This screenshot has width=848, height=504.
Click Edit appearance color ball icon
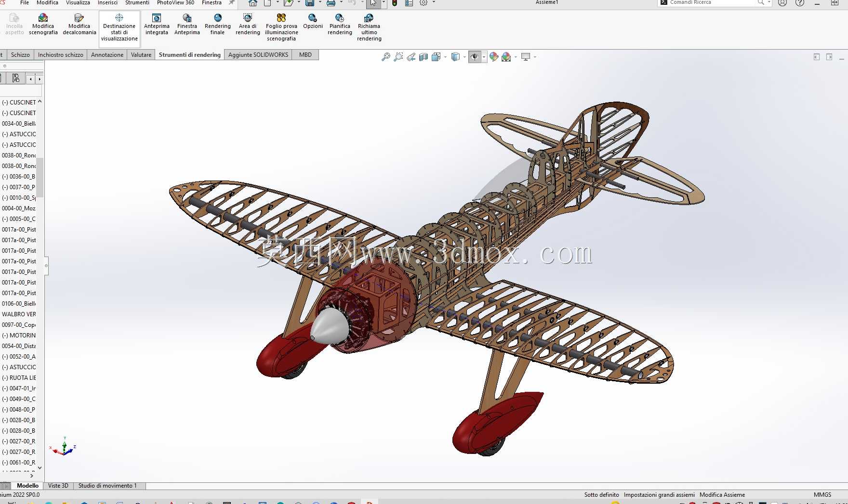point(494,57)
